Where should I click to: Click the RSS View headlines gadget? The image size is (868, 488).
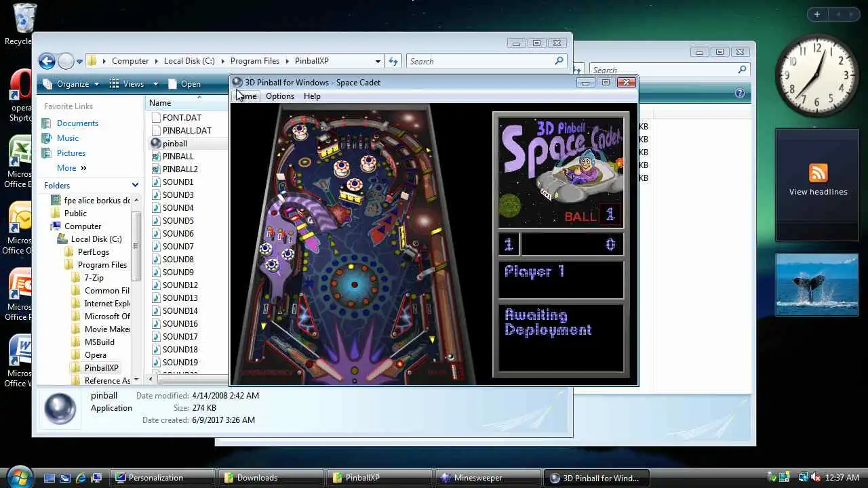[x=817, y=185]
